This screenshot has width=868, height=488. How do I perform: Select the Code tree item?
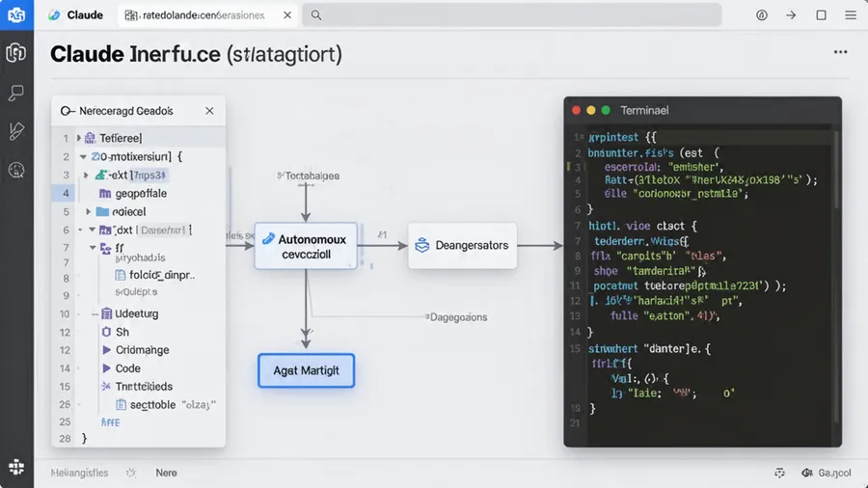122,368
